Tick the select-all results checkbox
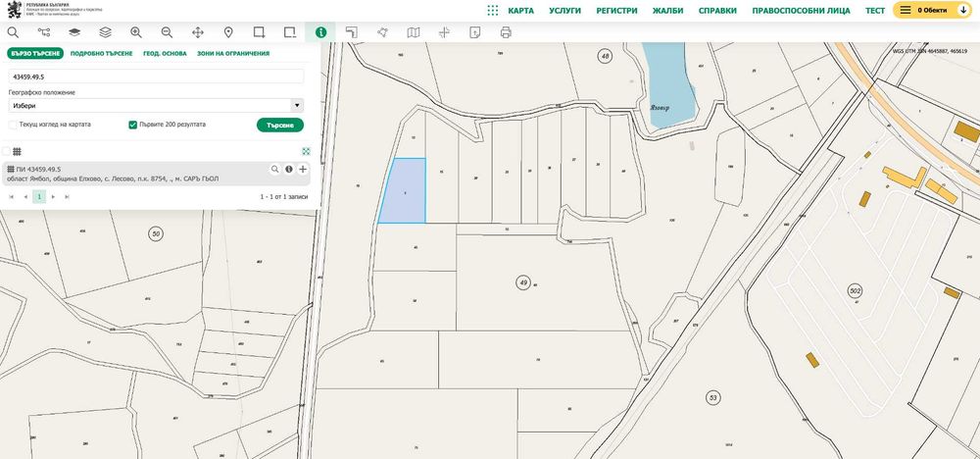Screen dimensions: 980x459 tap(6, 151)
